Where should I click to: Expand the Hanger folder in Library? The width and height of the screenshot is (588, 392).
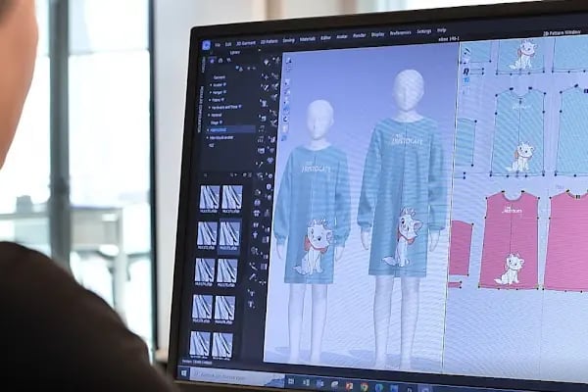[211, 93]
